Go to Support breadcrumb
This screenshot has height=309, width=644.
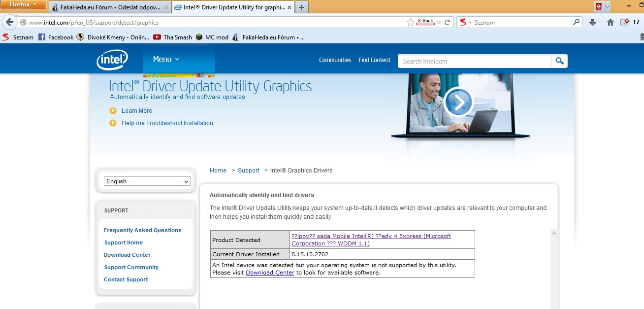(x=248, y=171)
